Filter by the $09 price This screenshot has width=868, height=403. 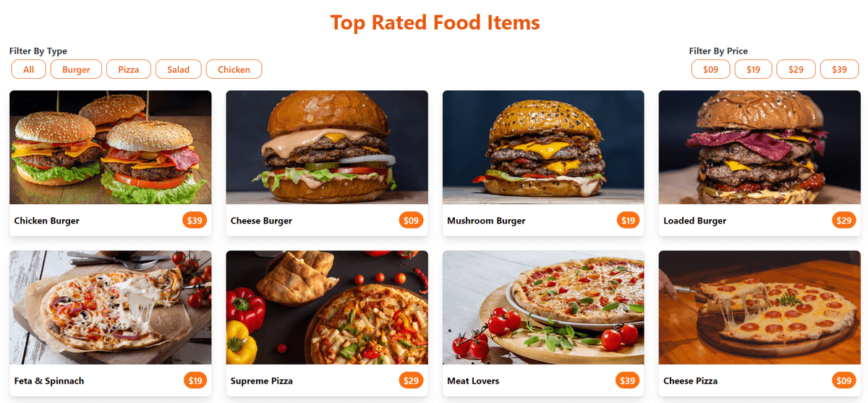pyautogui.click(x=710, y=69)
